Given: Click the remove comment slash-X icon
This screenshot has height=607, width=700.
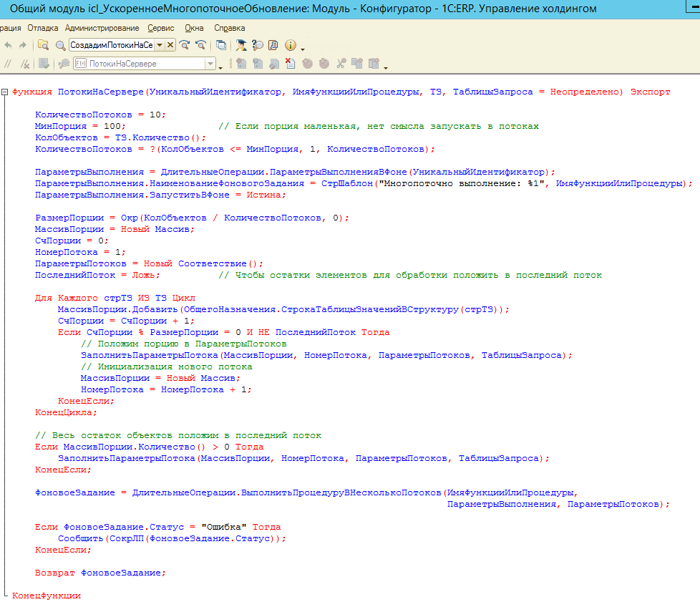Looking at the screenshot, I should tap(25, 64).
